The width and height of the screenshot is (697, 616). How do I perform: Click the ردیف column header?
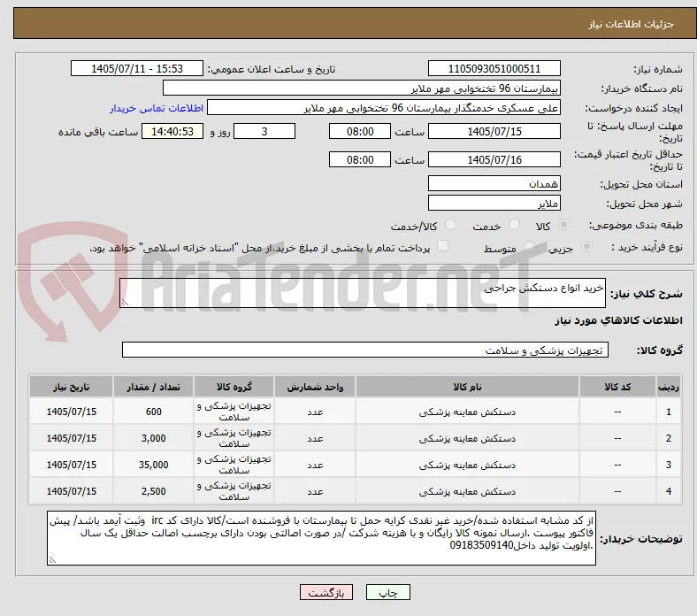coord(669,387)
